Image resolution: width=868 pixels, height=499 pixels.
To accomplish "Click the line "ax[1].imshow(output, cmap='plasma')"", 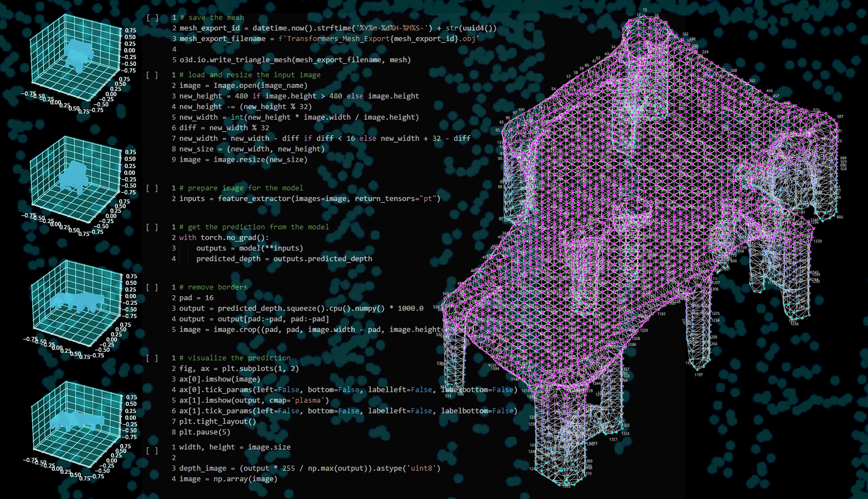I will tap(254, 401).
